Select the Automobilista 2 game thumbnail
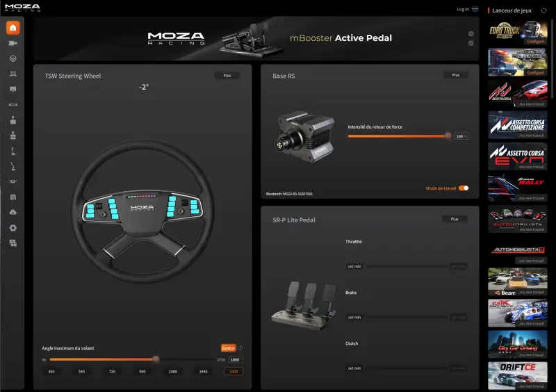Viewport: 556px width, 392px height. [x=517, y=250]
